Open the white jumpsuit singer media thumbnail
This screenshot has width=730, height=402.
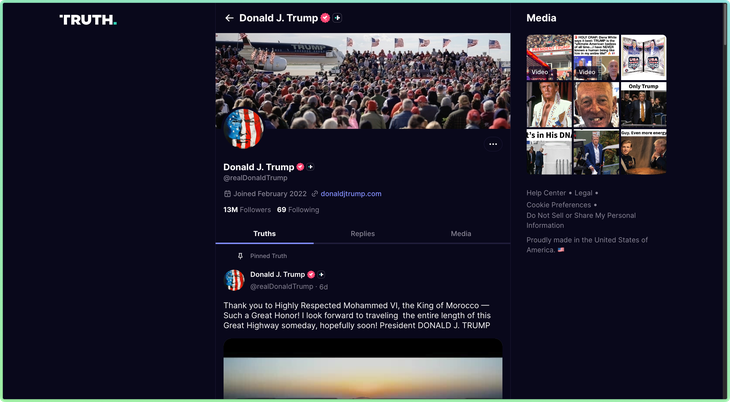coord(549,105)
